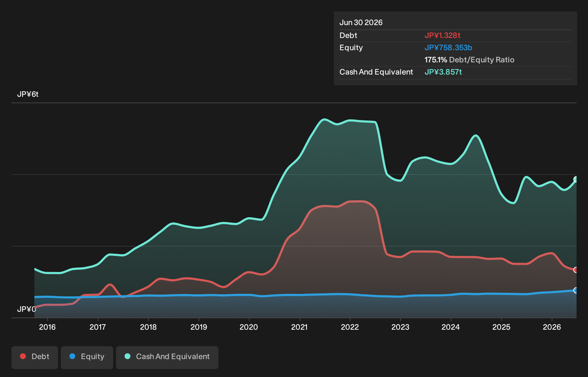Select the Equity endpoint marker on chart
Image resolution: width=588 pixels, height=377 pixels.
576,290
